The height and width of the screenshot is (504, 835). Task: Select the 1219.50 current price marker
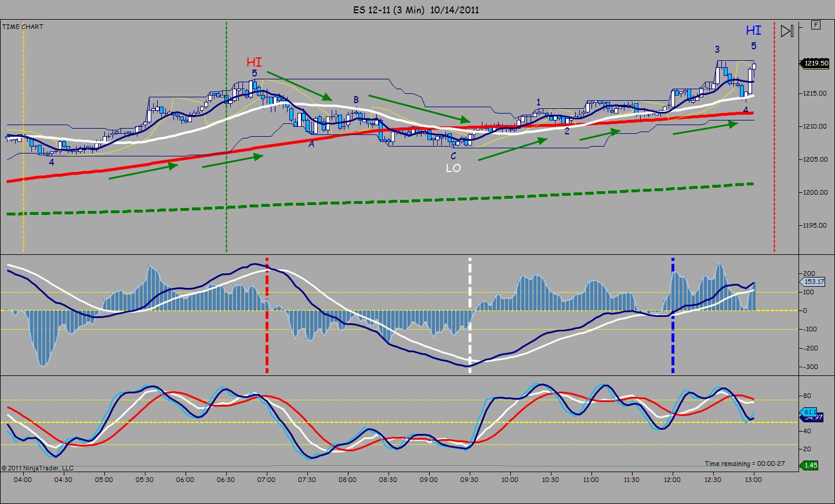pyautogui.click(x=814, y=63)
